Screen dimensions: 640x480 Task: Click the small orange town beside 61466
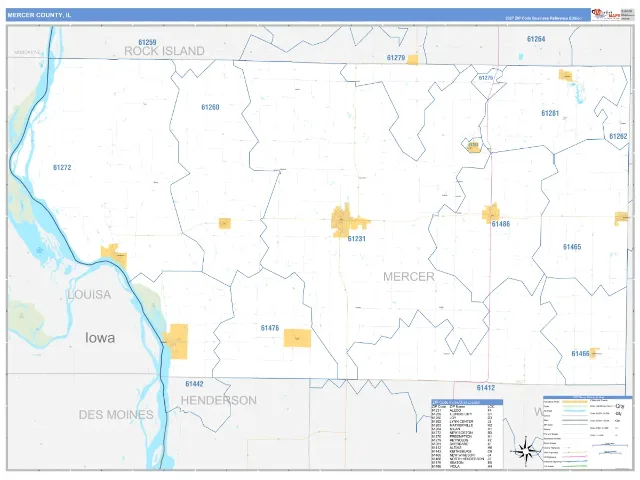[595, 353]
